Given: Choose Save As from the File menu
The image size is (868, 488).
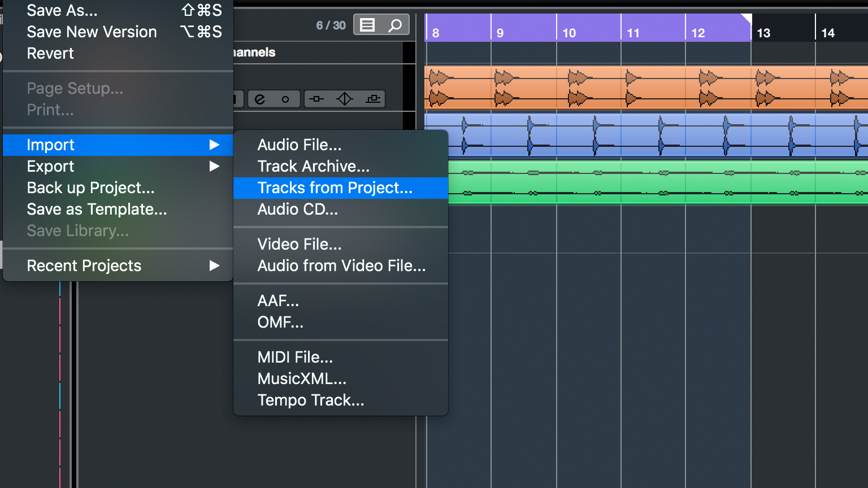Looking at the screenshot, I should [x=62, y=10].
